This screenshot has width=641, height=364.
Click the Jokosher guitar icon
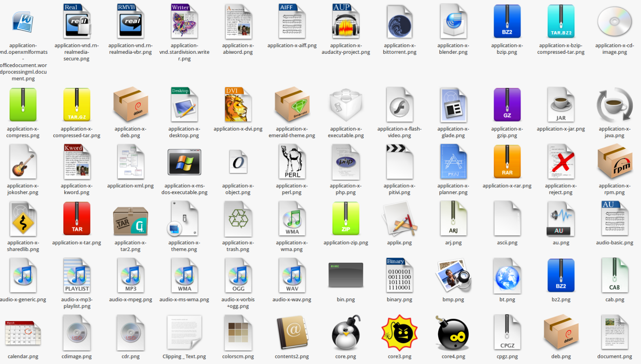pyautogui.click(x=23, y=162)
